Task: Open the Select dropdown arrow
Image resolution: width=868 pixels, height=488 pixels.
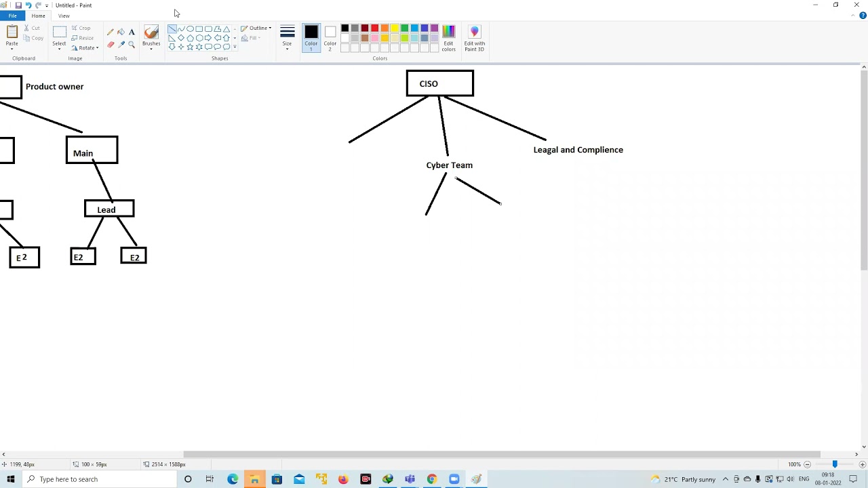Action: click(x=60, y=49)
